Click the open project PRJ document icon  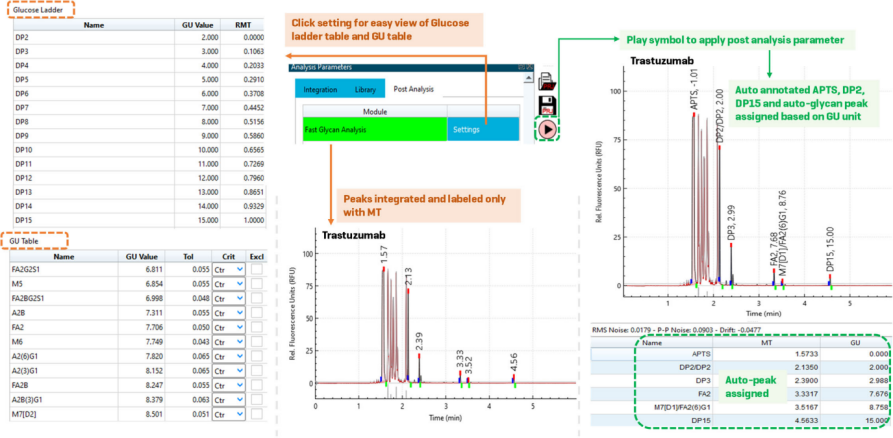click(x=548, y=82)
